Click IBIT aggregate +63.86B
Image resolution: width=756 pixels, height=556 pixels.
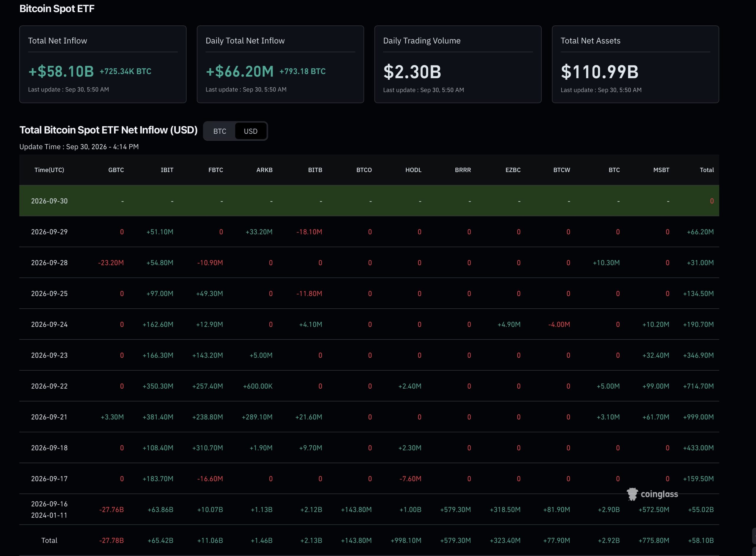[160, 510]
